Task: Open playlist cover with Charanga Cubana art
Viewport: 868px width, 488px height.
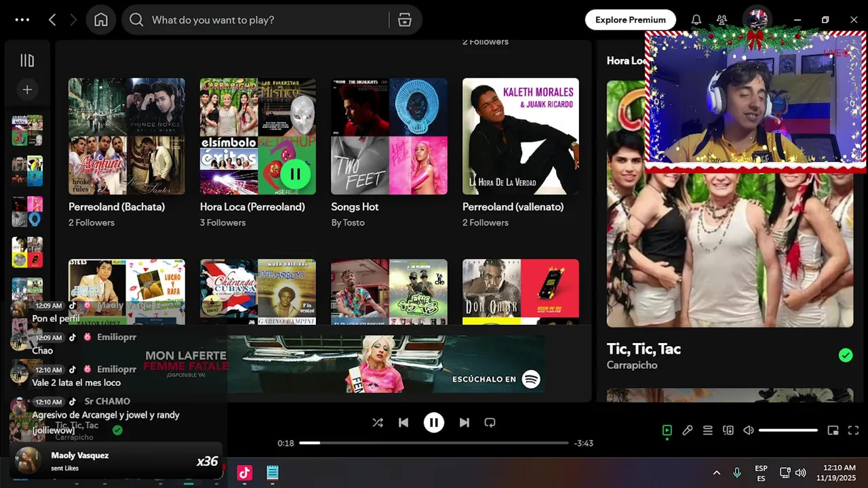Action: [x=258, y=291]
